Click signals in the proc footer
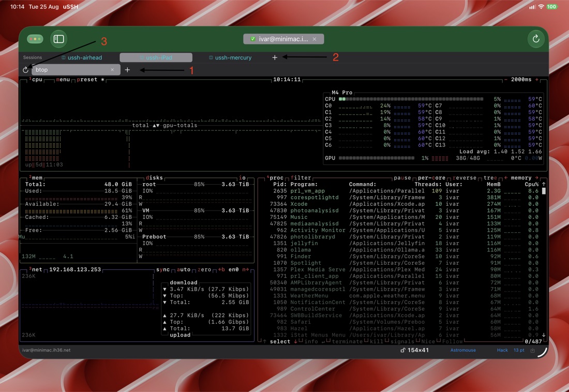 click(402, 341)
